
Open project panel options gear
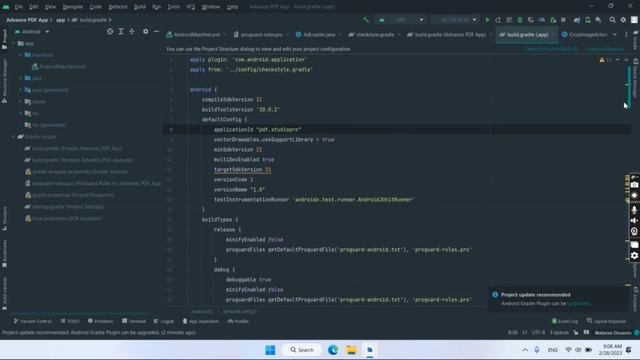146,31
